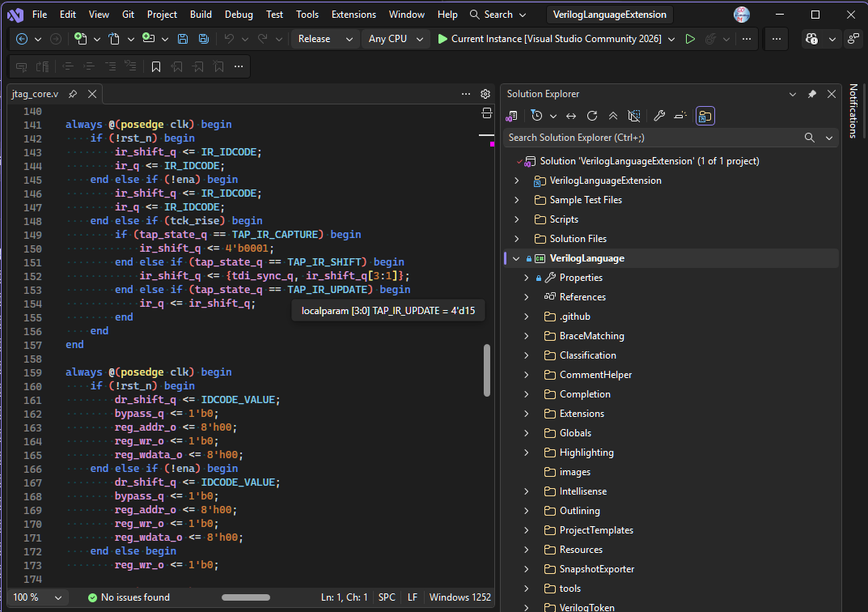The image size is (868, 612).
Task: Open the Extensions menu
Action: pos(354,15)
